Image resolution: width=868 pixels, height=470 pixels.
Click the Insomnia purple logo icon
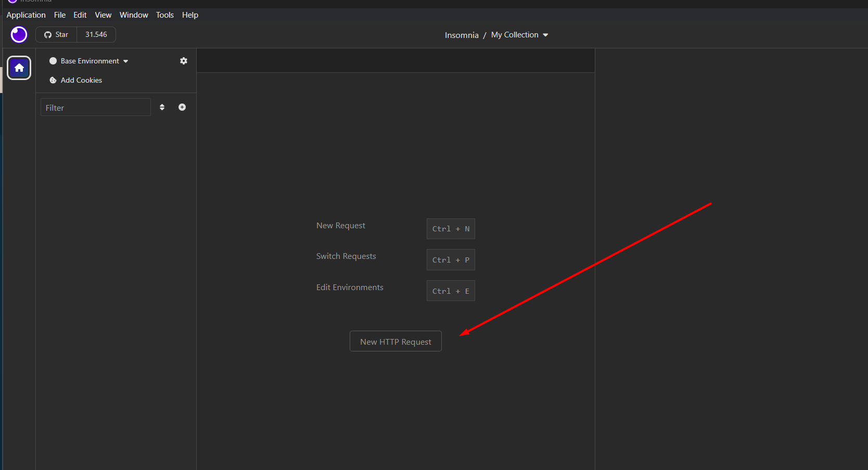tap(19, 35)
